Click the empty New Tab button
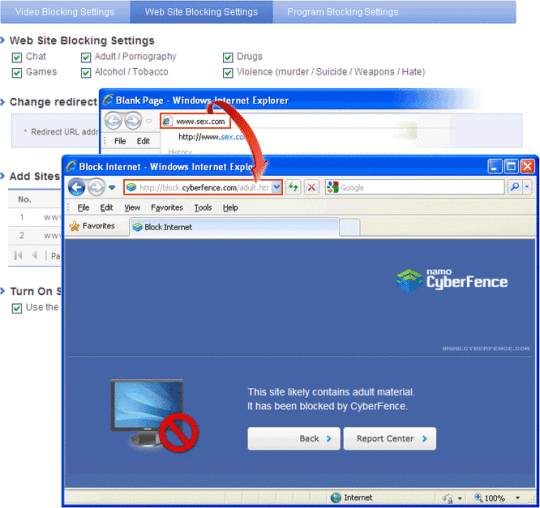The height and width of the screenshot is (508, 540). (x=350, y=227)
